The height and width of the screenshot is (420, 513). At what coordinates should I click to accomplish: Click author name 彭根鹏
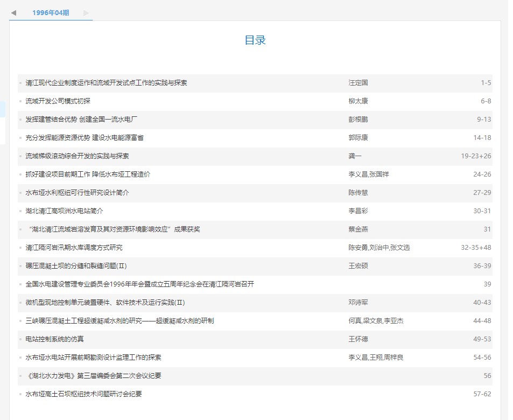tap(359, 120)
